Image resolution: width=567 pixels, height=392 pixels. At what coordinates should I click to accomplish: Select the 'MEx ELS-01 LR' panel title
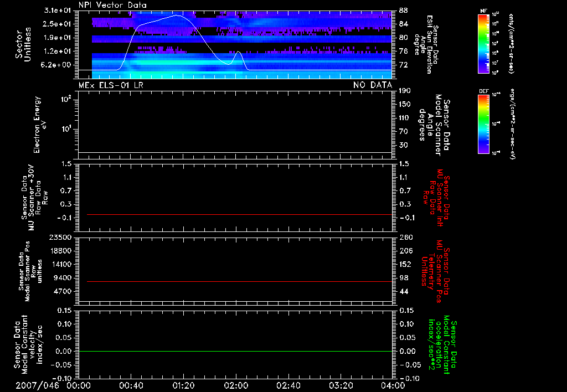click(x=111, y=85)
